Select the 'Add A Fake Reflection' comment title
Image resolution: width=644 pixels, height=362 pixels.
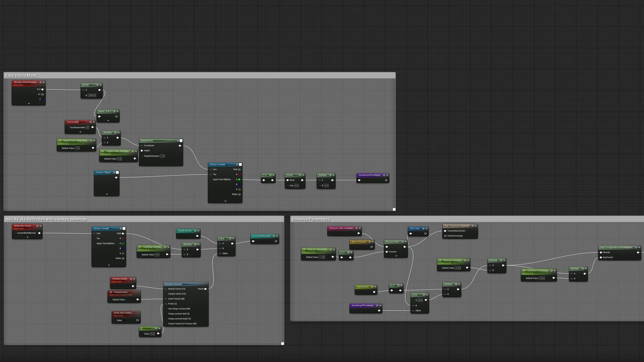click(x=47, y=219)
